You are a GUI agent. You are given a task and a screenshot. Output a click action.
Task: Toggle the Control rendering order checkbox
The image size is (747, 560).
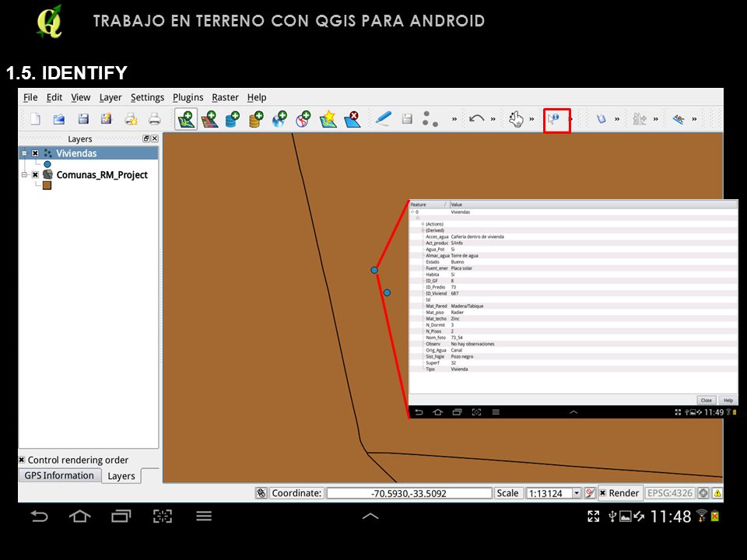tap(22, 460)
